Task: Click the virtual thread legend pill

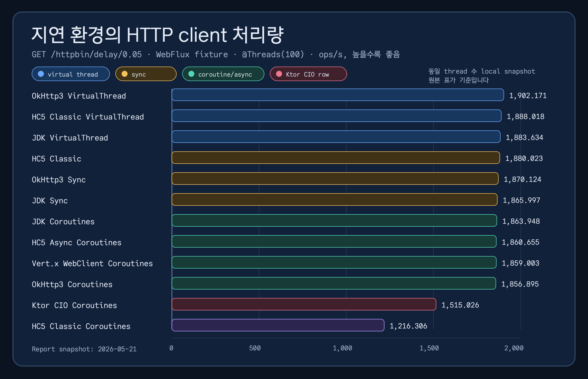Action: tap(71, 74)
